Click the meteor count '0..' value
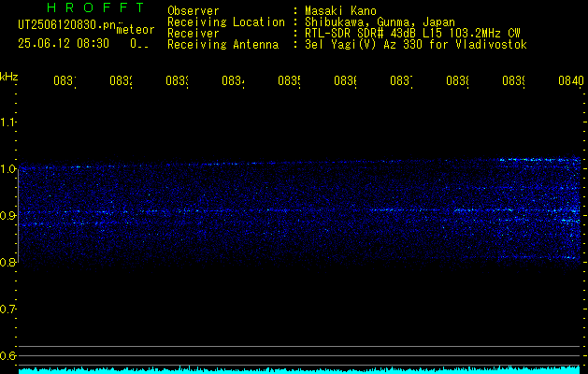 [139, 44]
